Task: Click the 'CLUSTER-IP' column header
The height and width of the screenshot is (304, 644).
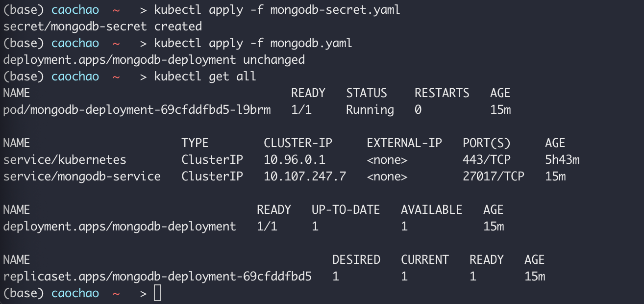Action: (298, 143)
